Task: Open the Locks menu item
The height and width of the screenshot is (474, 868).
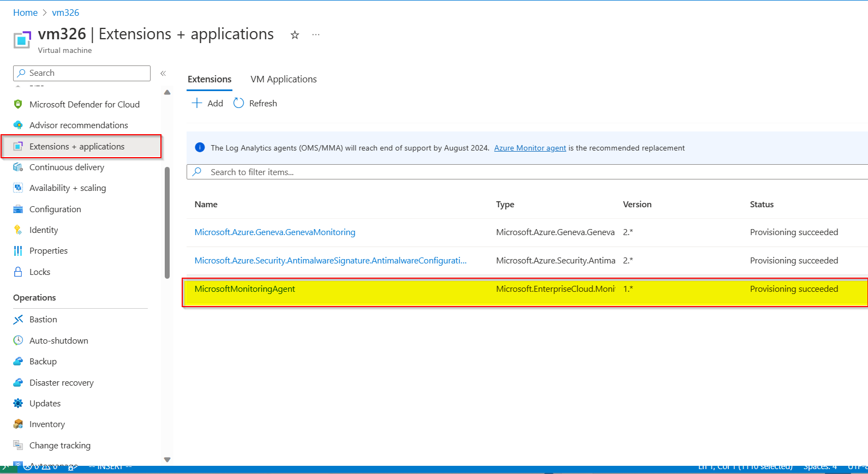Action: [40, 272]
